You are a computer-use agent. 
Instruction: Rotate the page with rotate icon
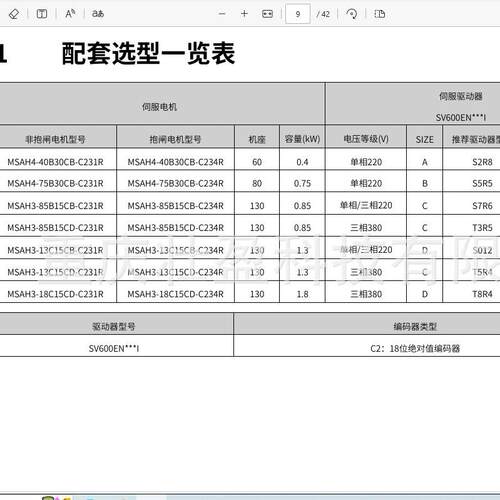click(x=352, y=14)
